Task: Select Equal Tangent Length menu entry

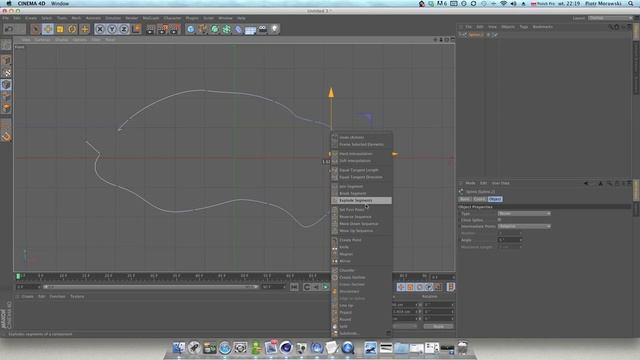Action: pos(362,170)
